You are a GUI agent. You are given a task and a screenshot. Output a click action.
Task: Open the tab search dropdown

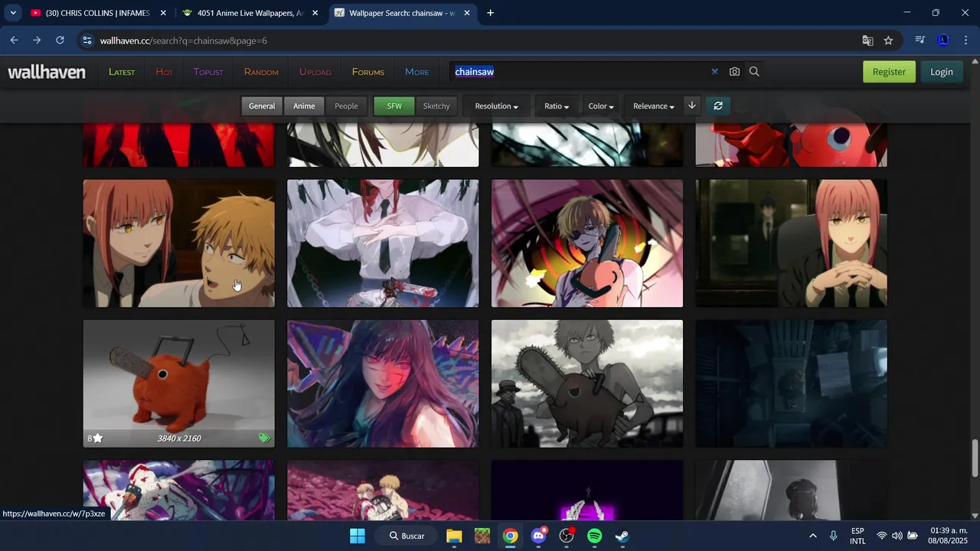[13, 13]
